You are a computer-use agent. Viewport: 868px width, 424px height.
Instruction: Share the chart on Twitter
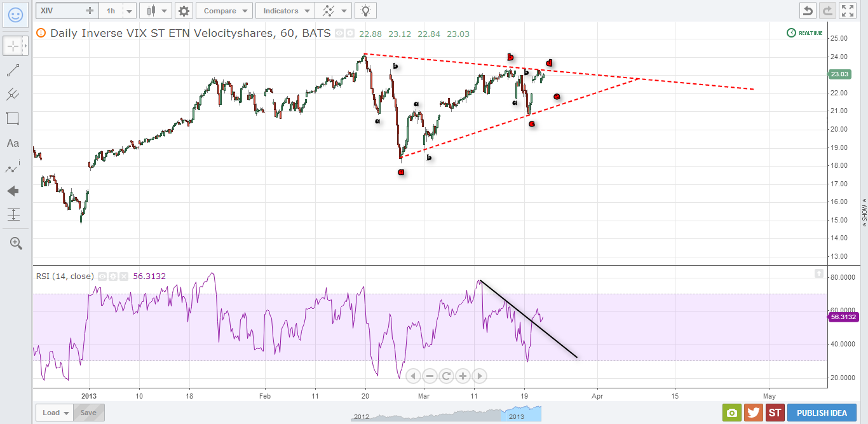click(754, 413)
